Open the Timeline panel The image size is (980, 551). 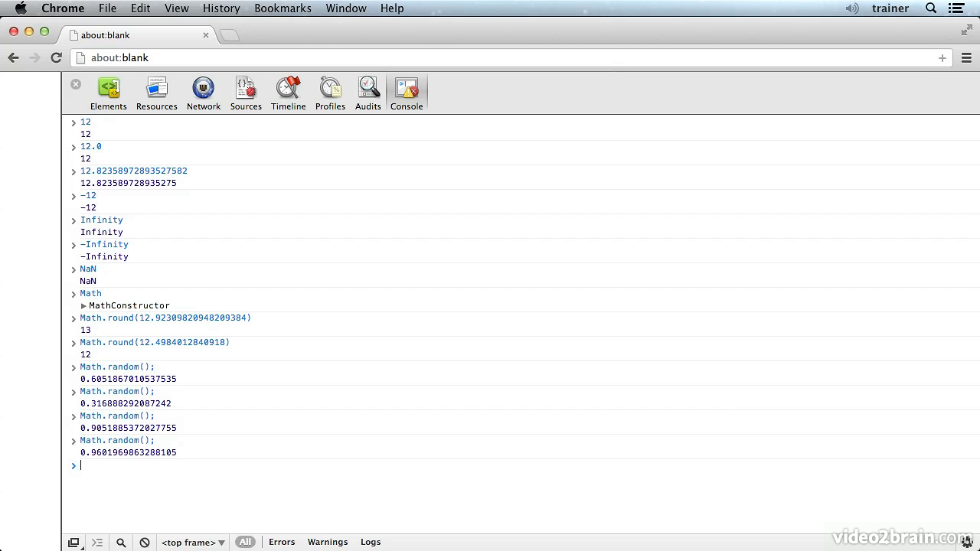(x=289, y=93)
